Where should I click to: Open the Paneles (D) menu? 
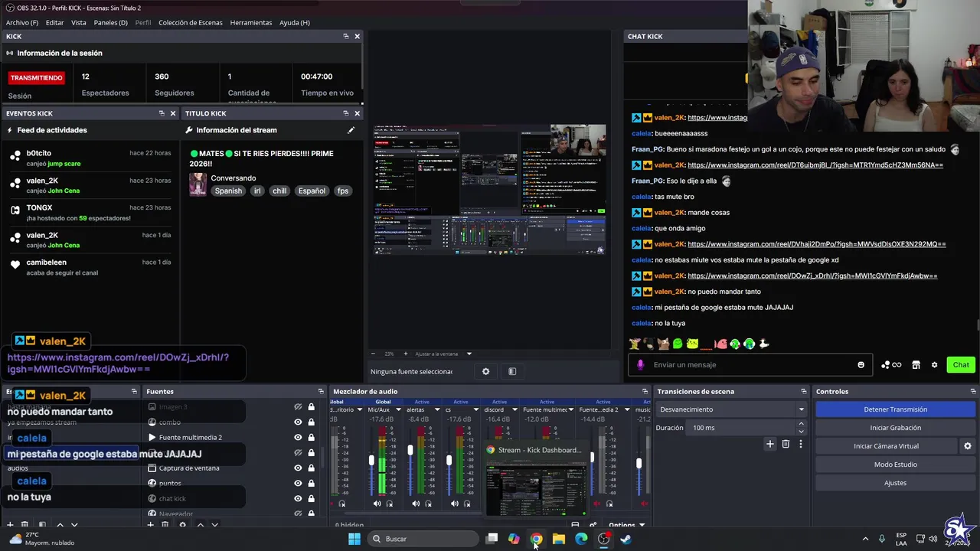click(111, 22)
